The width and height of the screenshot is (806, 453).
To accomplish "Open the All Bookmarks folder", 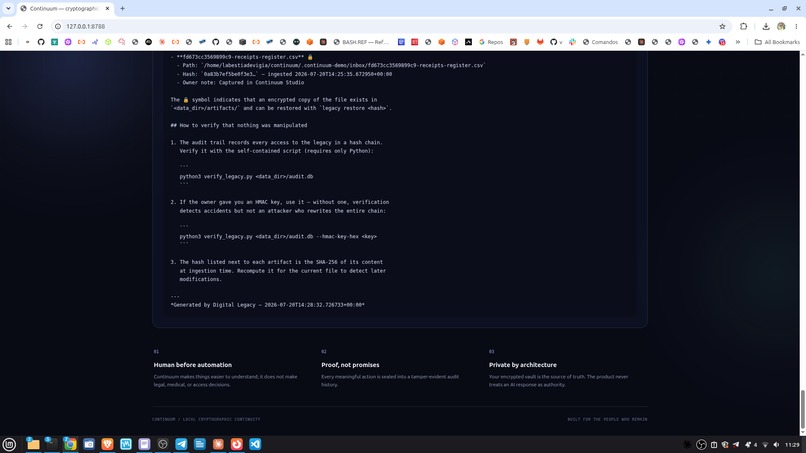I will [777, 42].
